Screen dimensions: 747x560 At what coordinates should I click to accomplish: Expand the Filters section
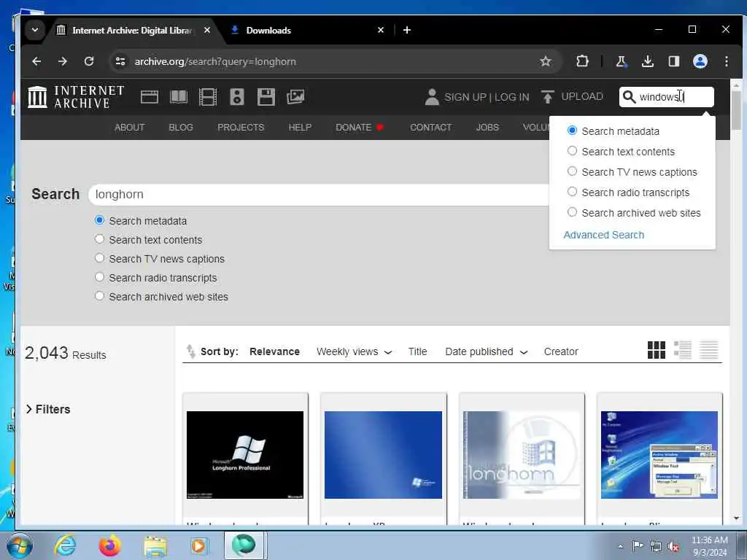coord(48,409)
